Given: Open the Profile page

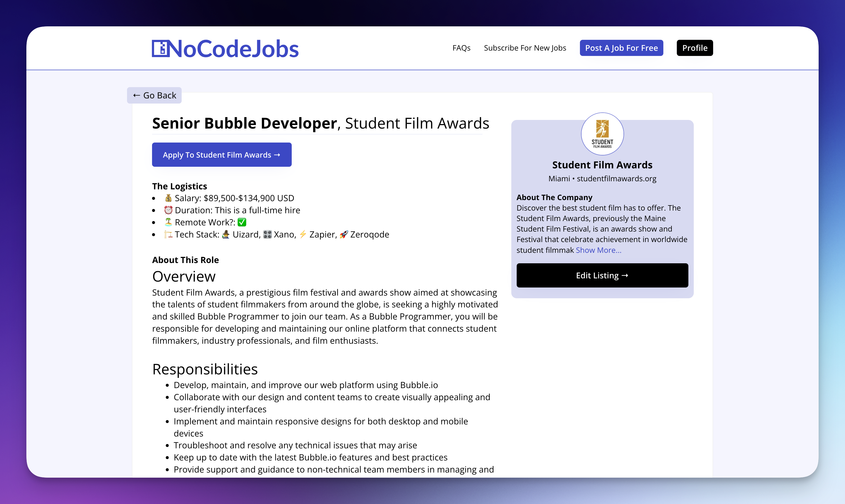Looking at the screenshot, I should 695,48.
